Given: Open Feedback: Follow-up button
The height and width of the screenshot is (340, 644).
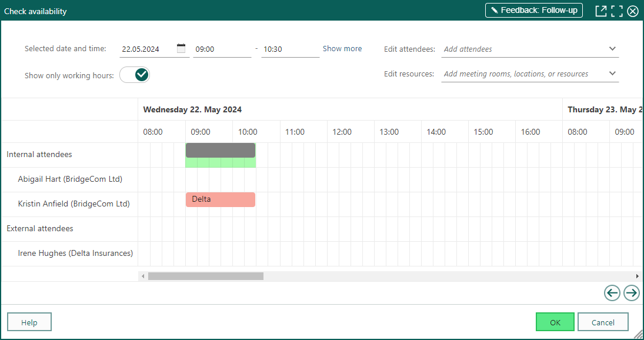Looking at the screenshot, I should 534,10.
